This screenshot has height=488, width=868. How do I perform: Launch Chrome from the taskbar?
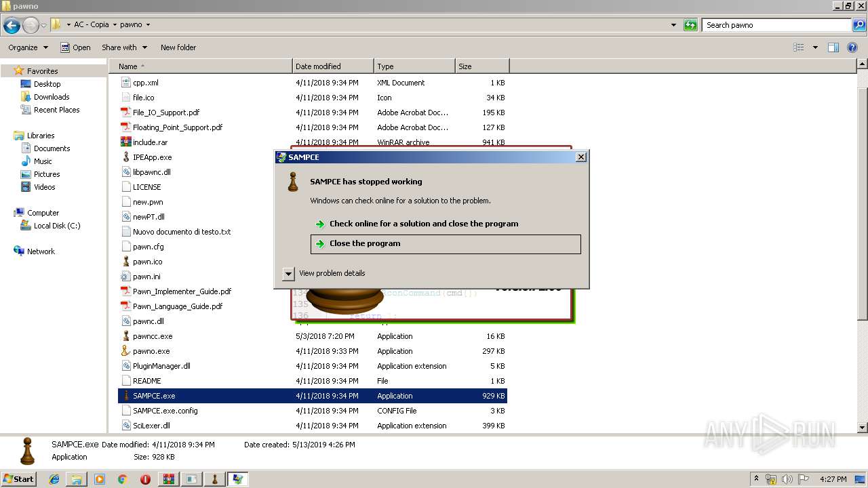click(x=122, y=479)
